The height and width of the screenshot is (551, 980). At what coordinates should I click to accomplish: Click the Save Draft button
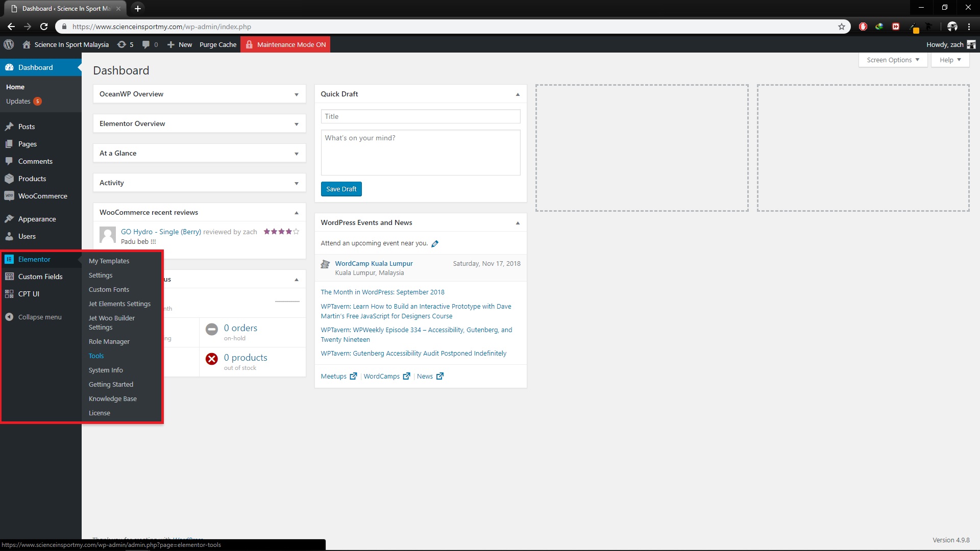(x=341, y=189)
